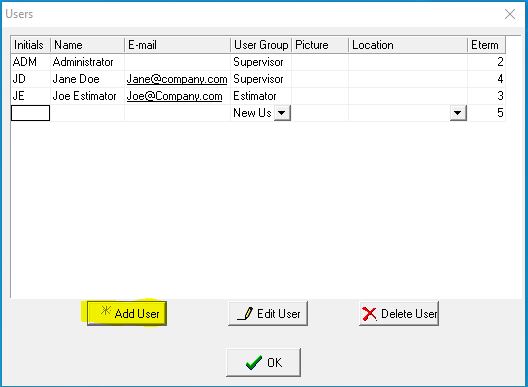Click the empty E-mail cell in new row
This screenshot has width=528, height=387.
[x=177, y=113]
